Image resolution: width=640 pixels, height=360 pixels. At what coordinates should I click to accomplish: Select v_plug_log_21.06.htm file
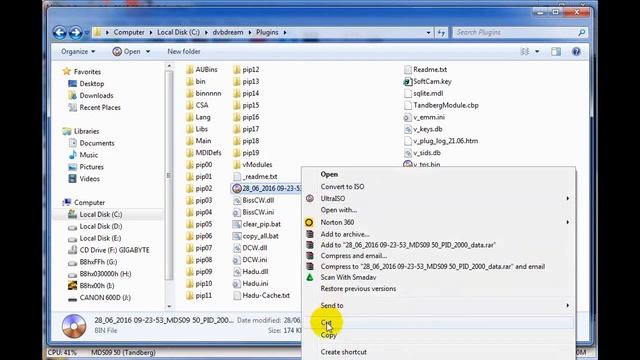441,141
